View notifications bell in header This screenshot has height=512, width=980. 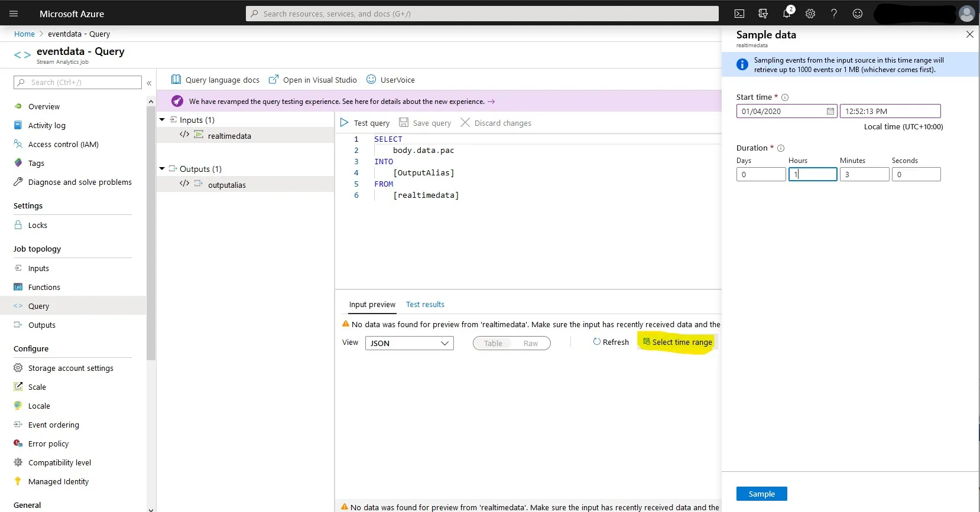pos(787,14)
